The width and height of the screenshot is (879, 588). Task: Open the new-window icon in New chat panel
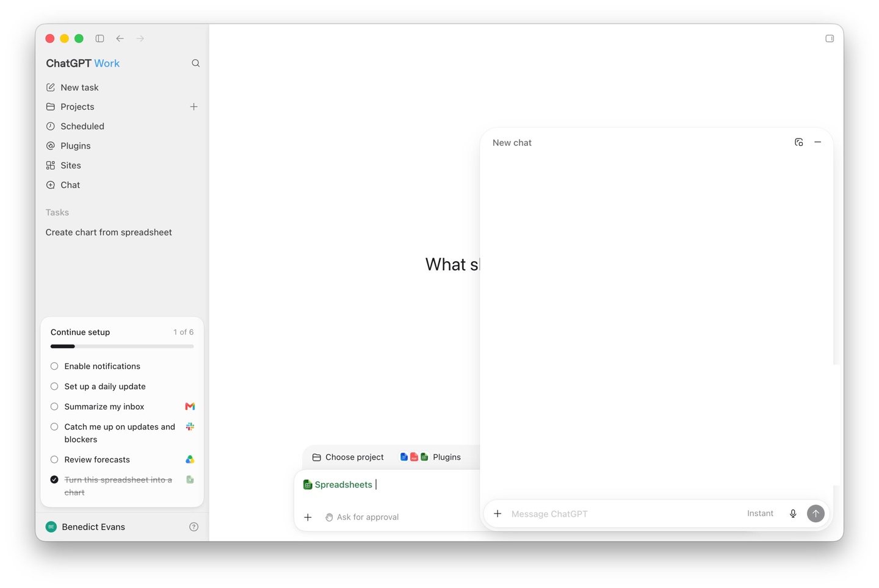(x=798, y=142)
